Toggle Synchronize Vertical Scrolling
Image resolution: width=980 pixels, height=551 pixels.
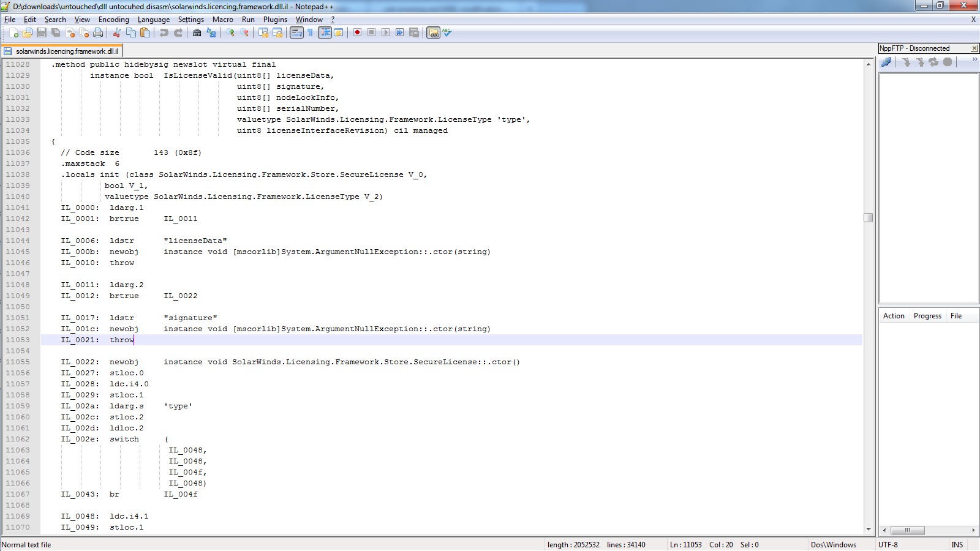pyautogui.click(x=263, y=33)
